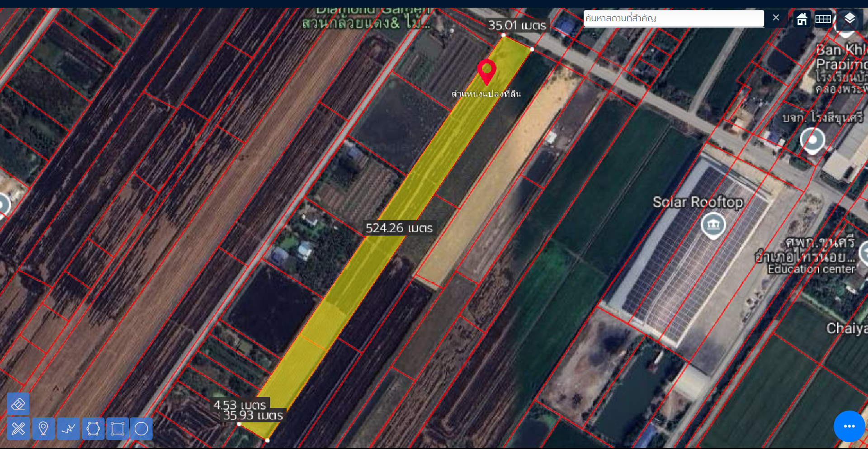Click the home icon button
Image resolution: width=868 pixels, height=449 pixels.
[802, 19]
